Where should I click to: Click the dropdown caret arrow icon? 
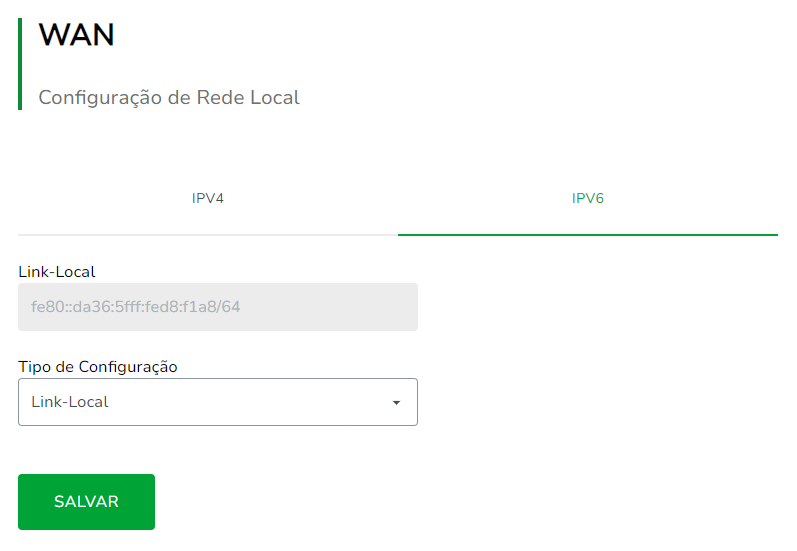[396, 403]
